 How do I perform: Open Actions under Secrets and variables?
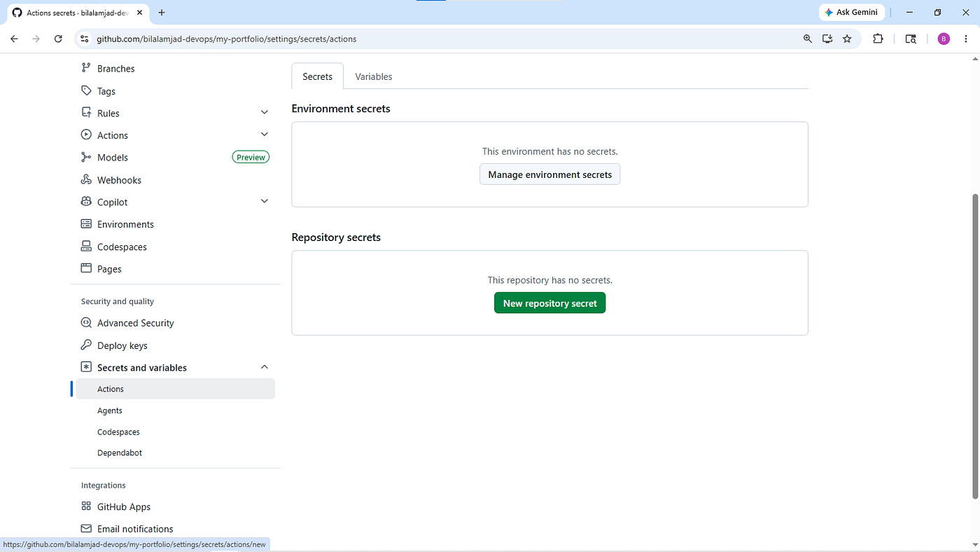pyautogui.click(x=175, y=389)
